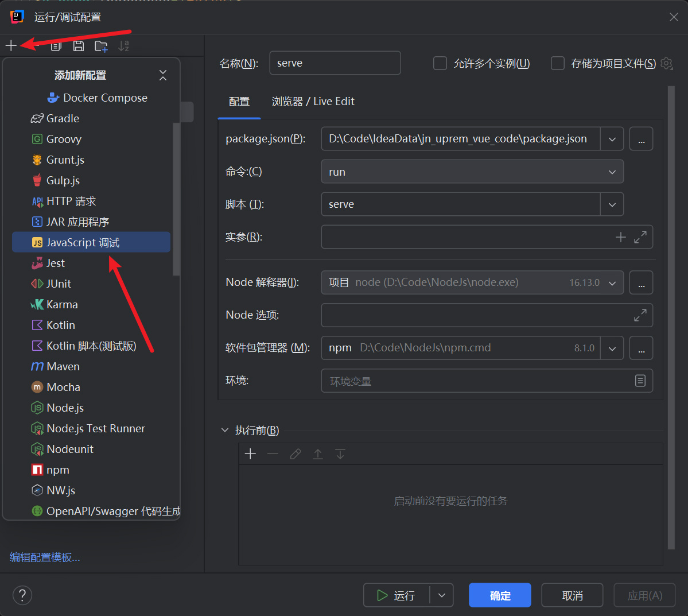688x616 pixels.
Task: Select npm from the configuration list
Action: 57,470
